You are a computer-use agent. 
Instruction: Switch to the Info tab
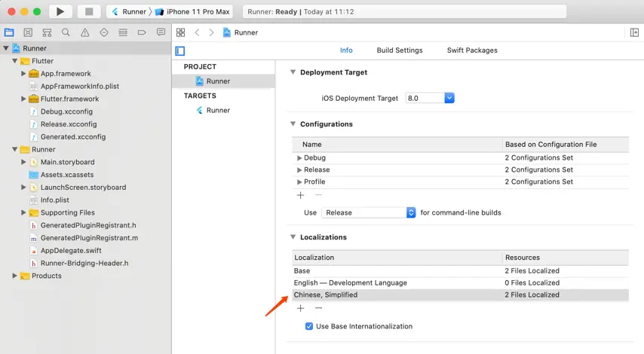click(346, 50)
